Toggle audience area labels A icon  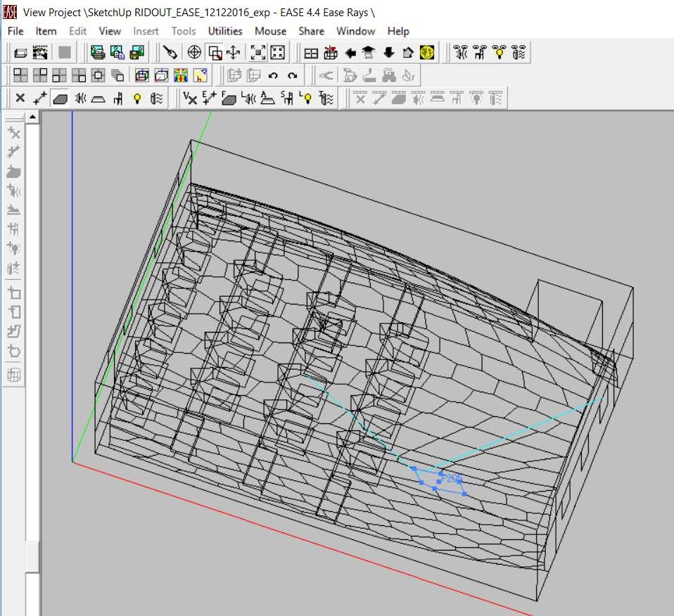pyautogui.click(x=267, y=98)
